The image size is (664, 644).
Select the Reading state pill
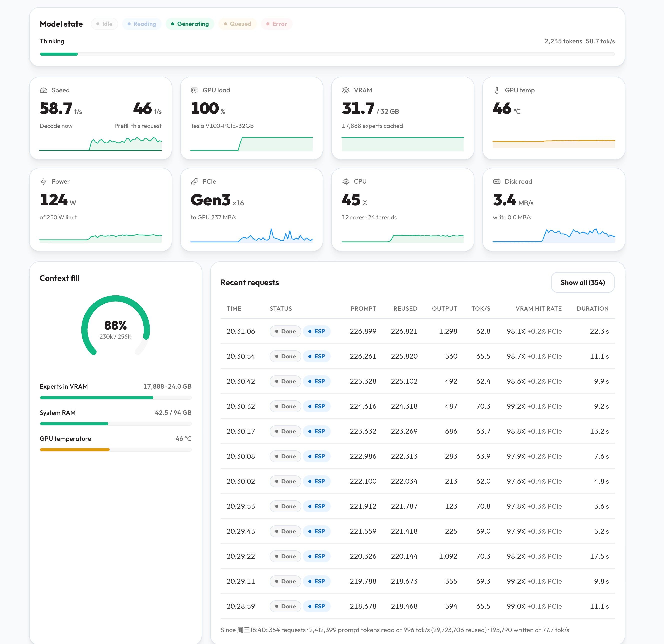(142, 24)
